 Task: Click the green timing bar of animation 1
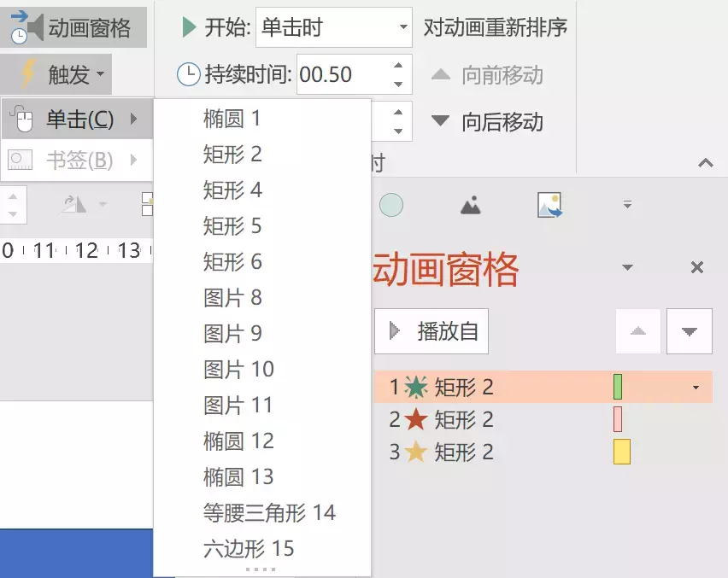coord(618,388)
